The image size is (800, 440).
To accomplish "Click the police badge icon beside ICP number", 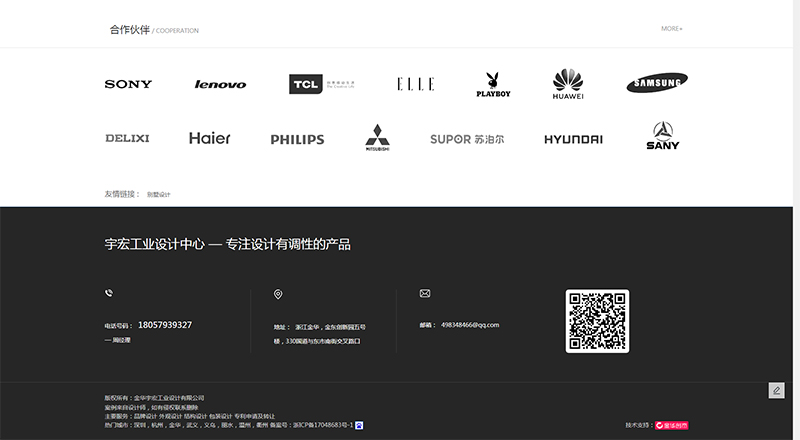I will 359,425.
